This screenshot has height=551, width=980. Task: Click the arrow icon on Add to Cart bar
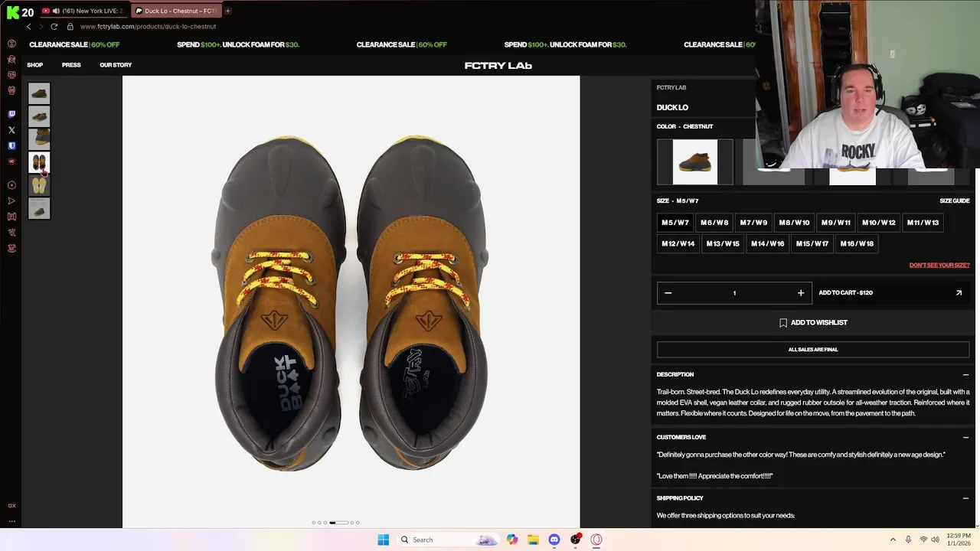pyautogui.click(x=959, y=292)
